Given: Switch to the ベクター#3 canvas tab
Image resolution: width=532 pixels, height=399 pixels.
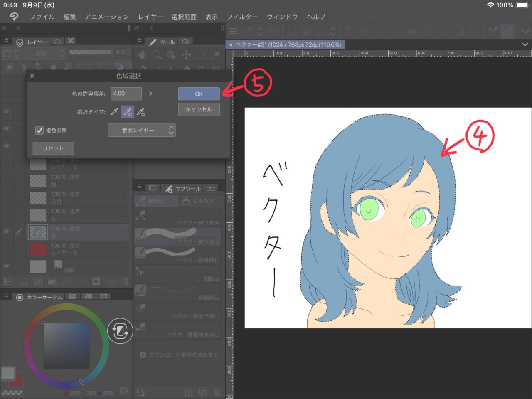Looking at the screenshot, I should [x=285, y=44].
